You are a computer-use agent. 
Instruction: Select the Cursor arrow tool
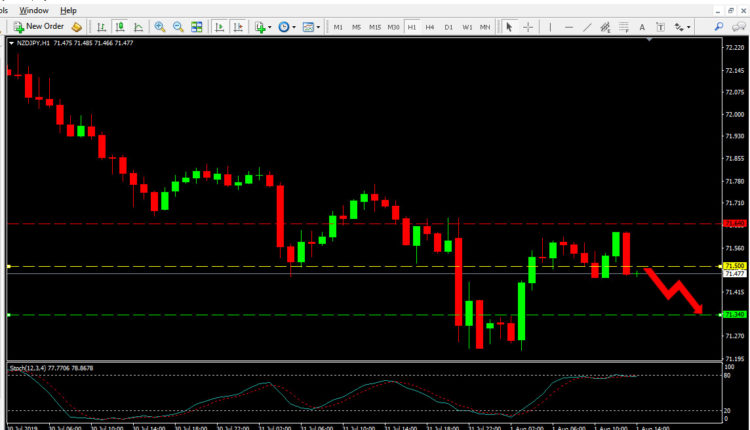(x=509, y=27)
